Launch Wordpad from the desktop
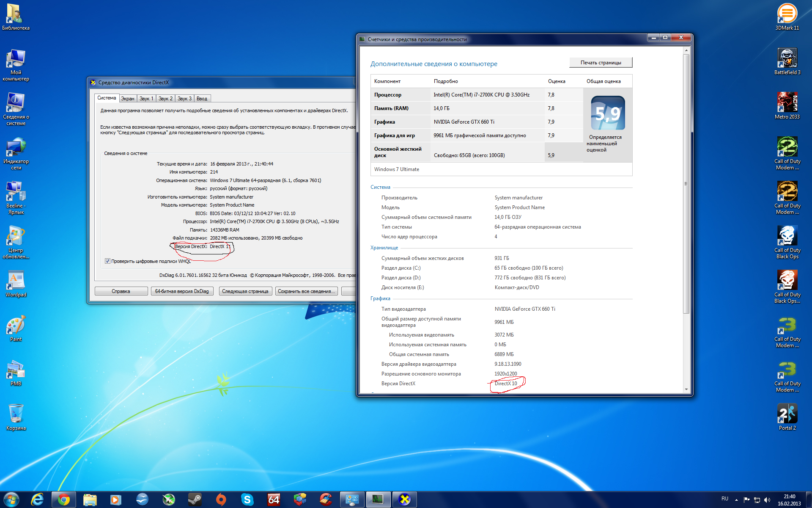The image size is (812, 508). [16, 284]
